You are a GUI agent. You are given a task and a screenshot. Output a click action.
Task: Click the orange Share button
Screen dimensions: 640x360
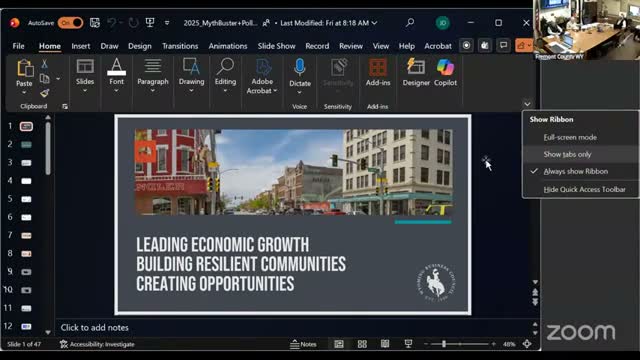524,45
